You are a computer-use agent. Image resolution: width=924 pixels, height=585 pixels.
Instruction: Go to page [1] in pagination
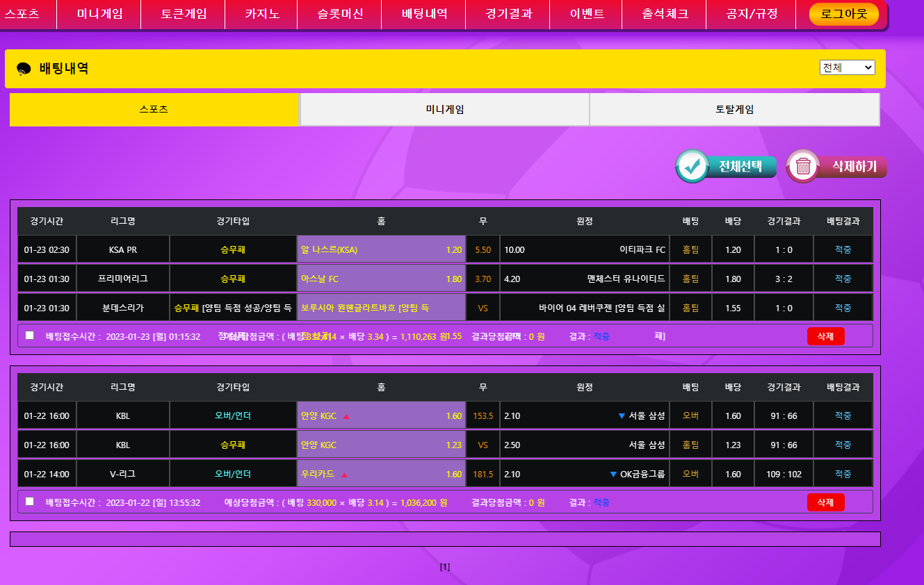click(445, 567)
